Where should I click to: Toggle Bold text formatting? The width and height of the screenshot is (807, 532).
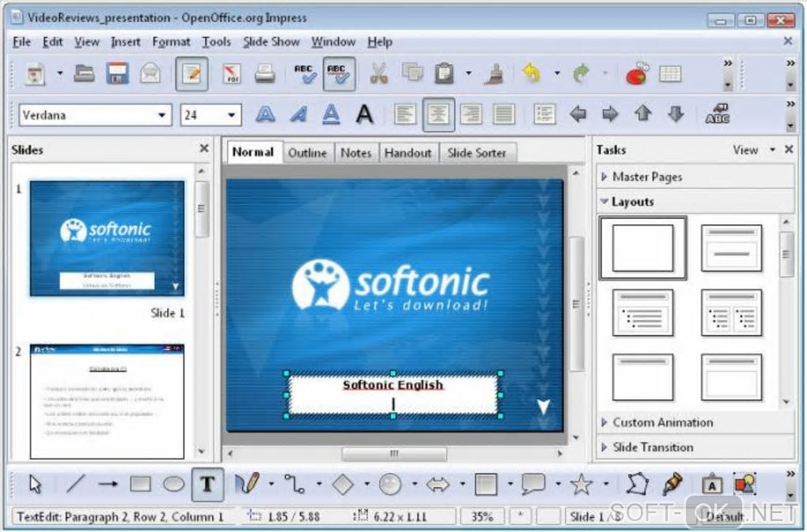tap(266, 114)
